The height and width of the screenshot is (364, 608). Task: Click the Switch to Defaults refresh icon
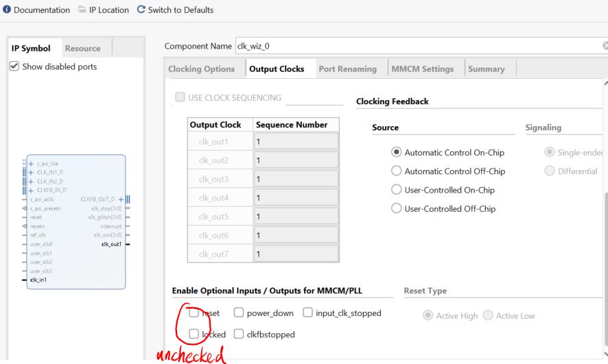[x=141, y=10]
